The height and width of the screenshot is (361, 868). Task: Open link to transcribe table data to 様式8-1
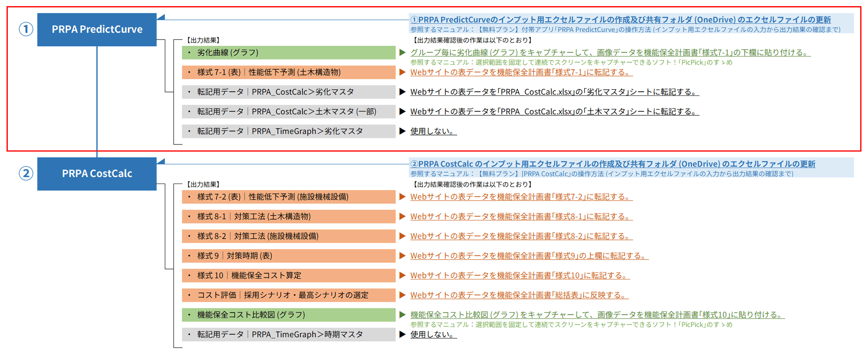pyautogui.click(x=521, y=217)
